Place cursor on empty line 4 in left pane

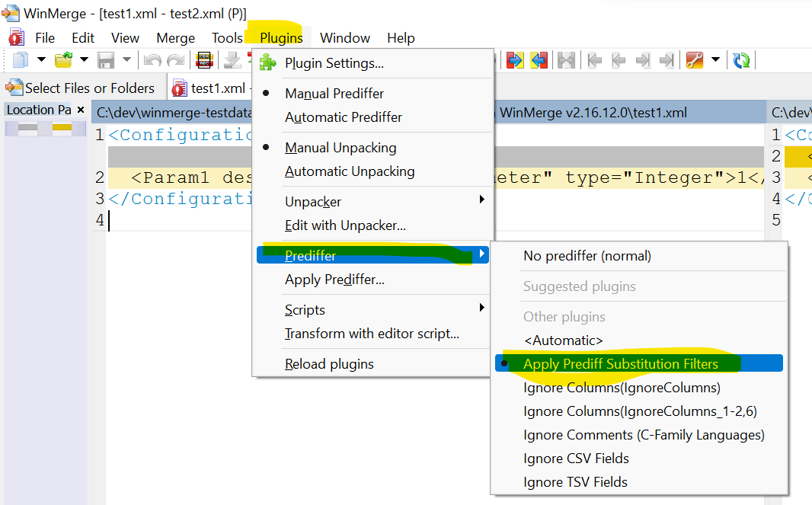pos(181,221)
